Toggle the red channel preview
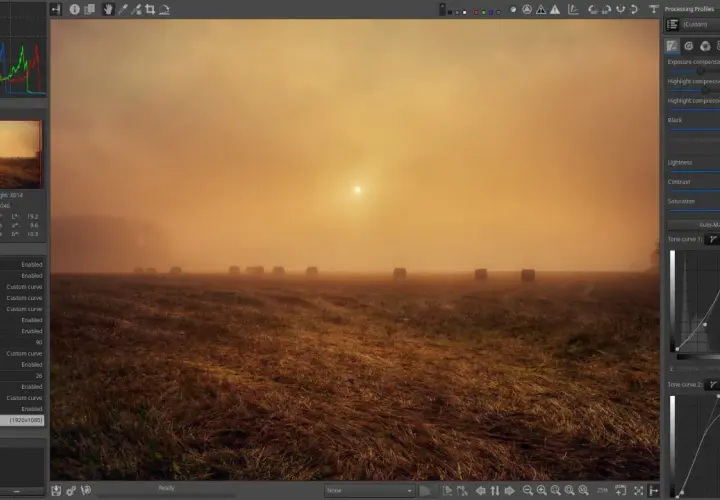Screen dimensions: 720x500 coord(476,12)
